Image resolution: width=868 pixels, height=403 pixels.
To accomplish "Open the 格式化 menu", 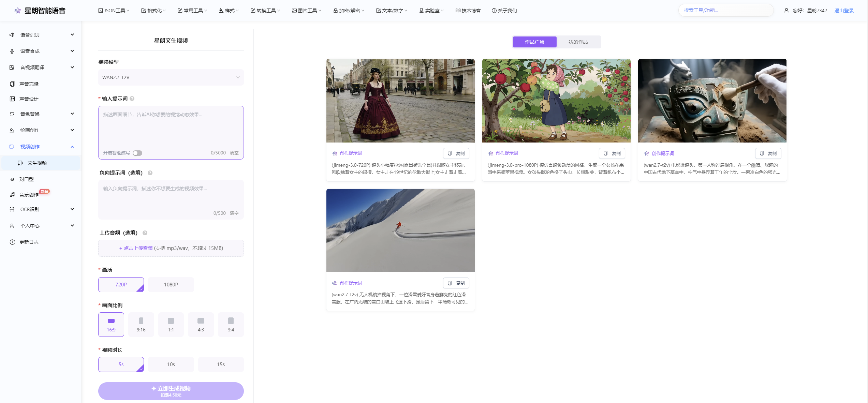I will pos(153,11).
